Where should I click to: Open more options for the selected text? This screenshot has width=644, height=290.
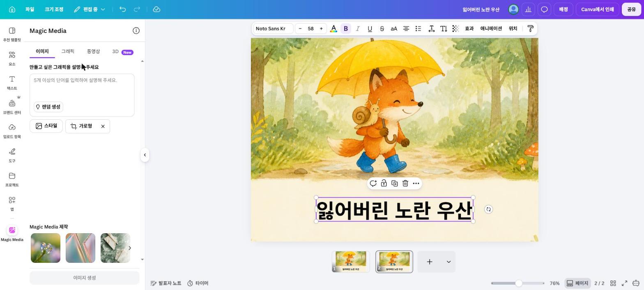(416, 183)
